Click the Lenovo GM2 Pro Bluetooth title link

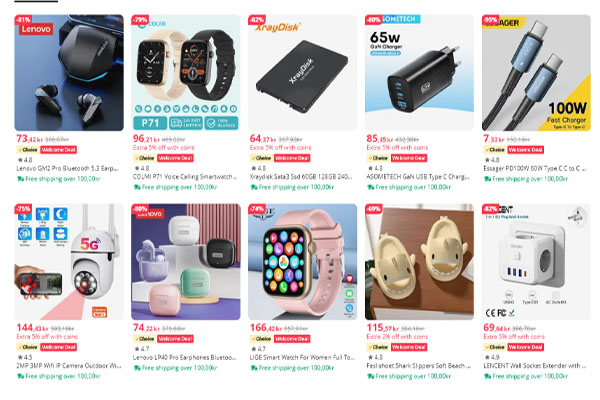click(x=67, y=168)
